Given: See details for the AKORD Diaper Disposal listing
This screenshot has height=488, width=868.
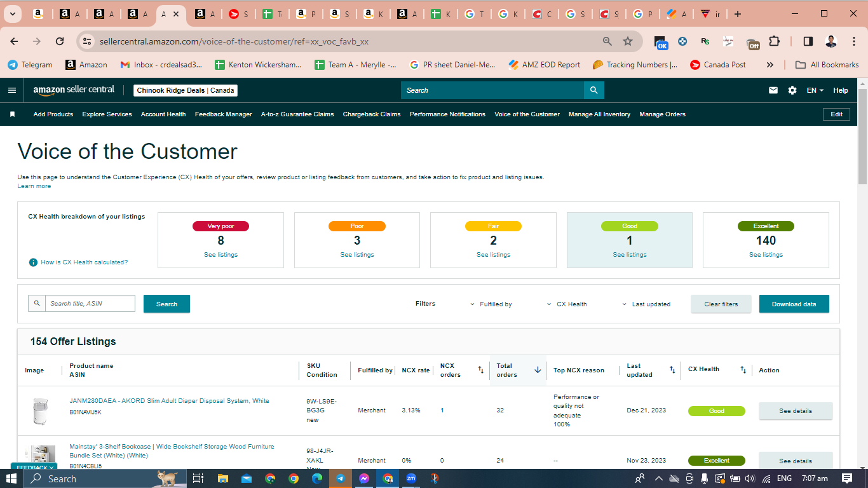Looking at the screenshot, I should [796, 411].
